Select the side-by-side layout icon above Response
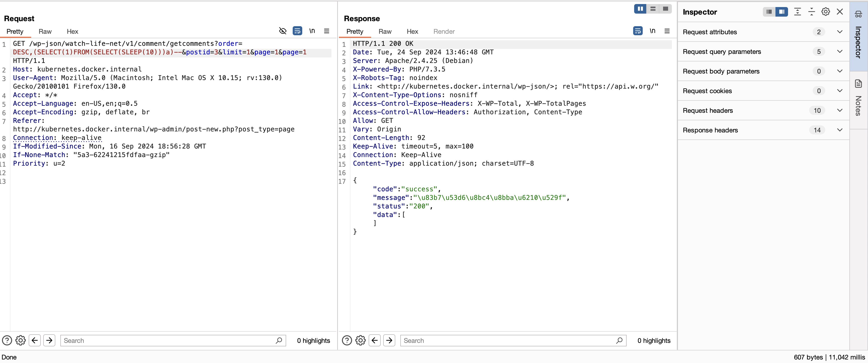The width and height of the screenshot is (868, 363). tap(640, 9)
